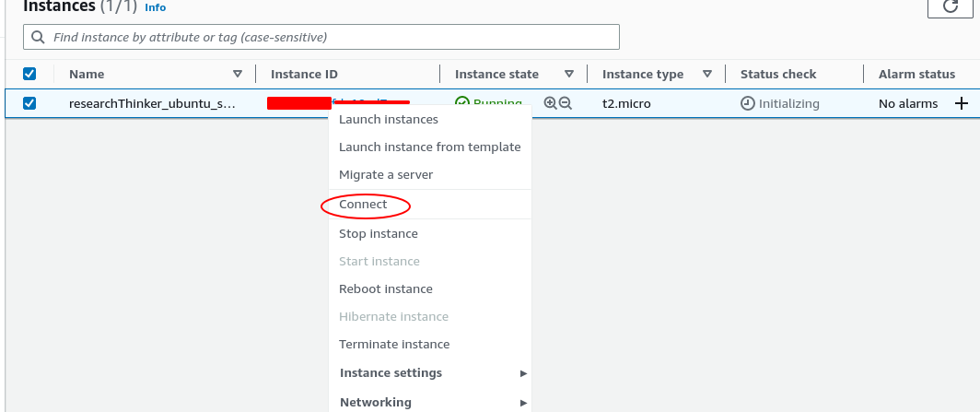Click the zoom in magnifier icon

coord(550,103)
